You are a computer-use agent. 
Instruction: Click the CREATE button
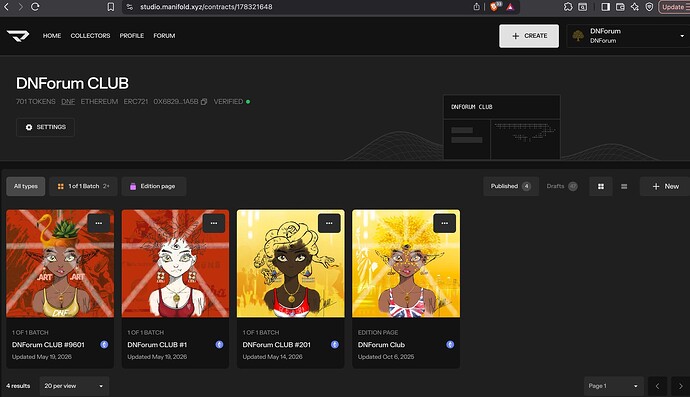coord(529,36)
